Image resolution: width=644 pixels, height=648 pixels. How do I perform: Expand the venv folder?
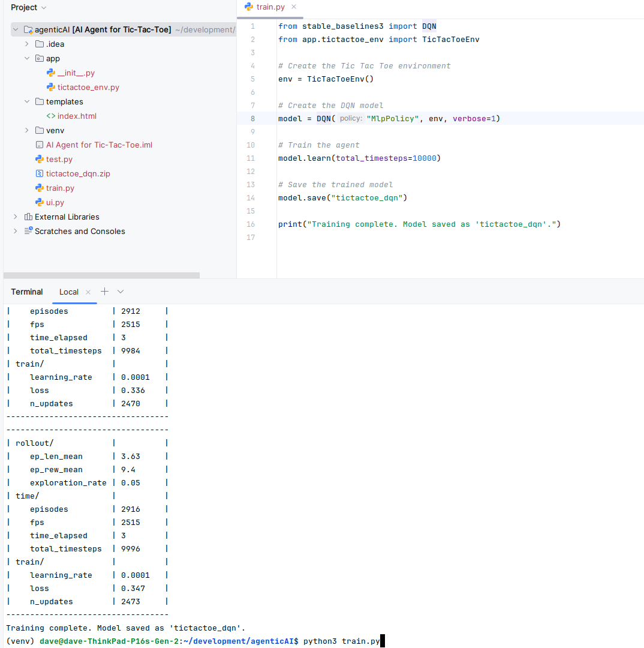27,131
